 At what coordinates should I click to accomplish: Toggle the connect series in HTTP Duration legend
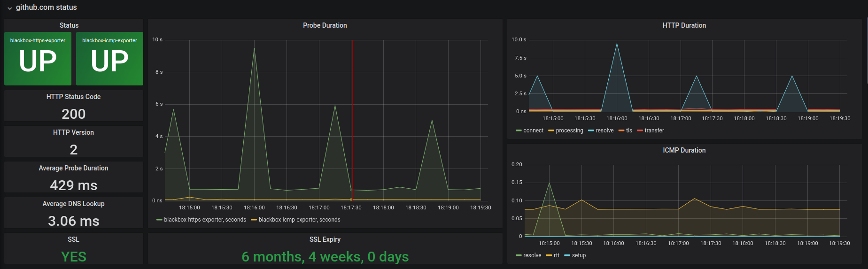[x=533, y=131]
